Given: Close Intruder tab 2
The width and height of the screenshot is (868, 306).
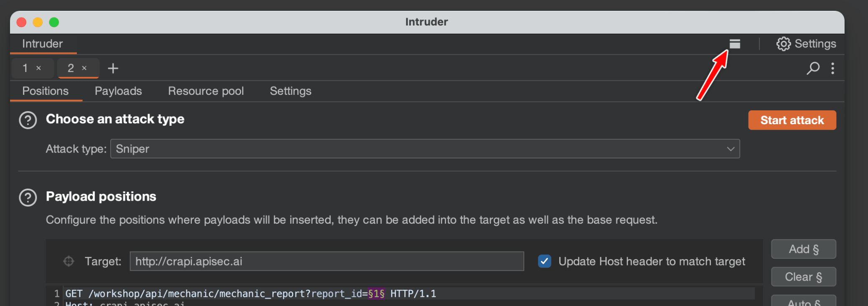Looking at the screenshot, I should tap(84, 68).
